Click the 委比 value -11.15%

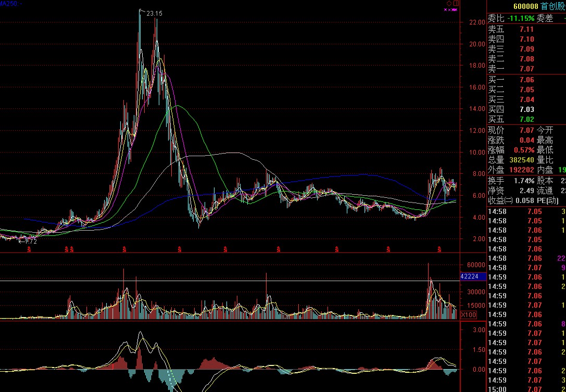point(521,18)
